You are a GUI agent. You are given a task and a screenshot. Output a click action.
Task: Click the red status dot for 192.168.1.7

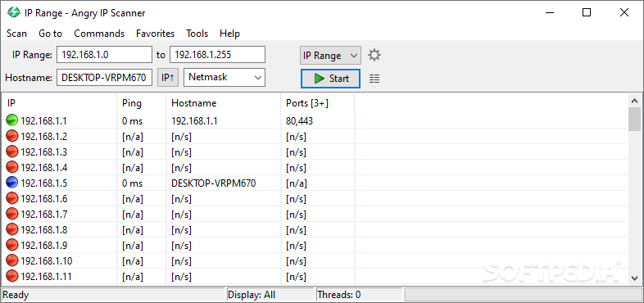click(12, 215)
